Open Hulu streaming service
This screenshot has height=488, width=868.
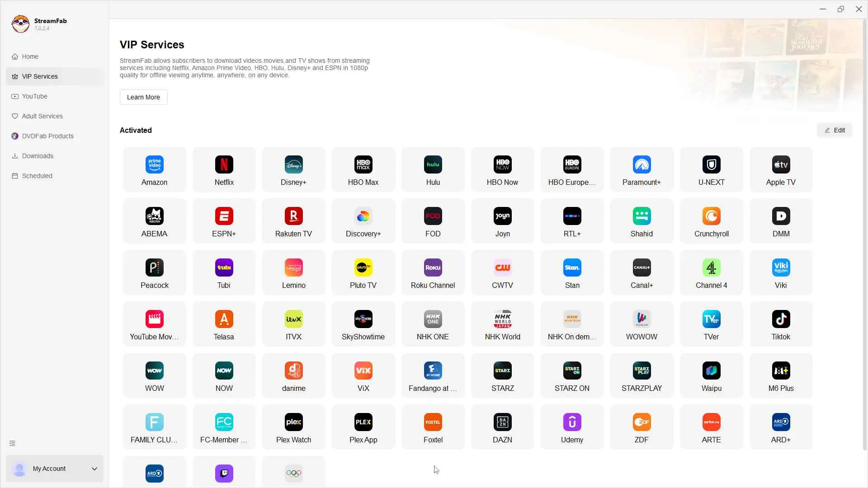coord(433,170)
